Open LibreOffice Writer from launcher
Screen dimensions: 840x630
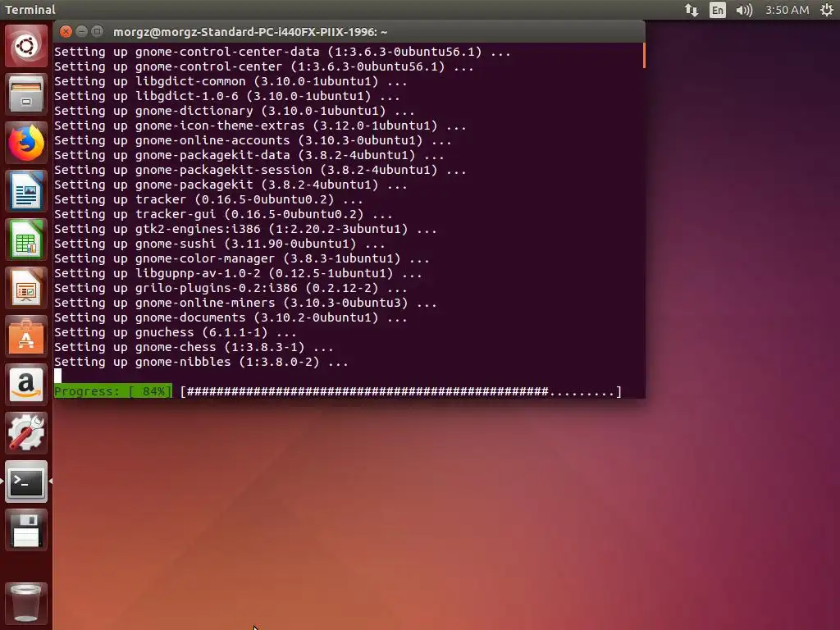(x=25, y=190)
